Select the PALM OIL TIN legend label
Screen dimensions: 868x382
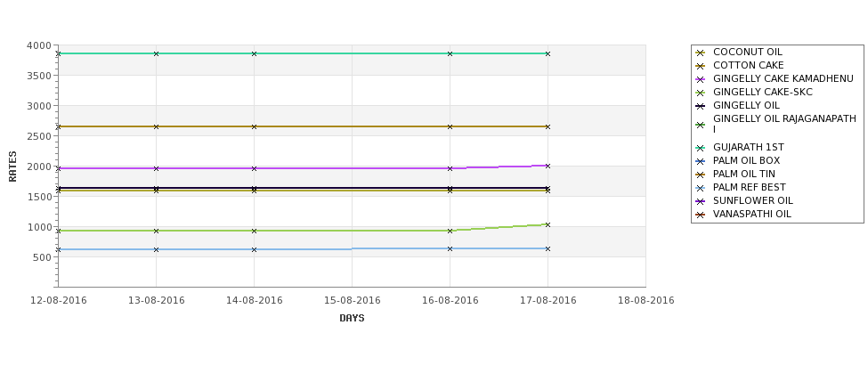(x=744, y=174)
